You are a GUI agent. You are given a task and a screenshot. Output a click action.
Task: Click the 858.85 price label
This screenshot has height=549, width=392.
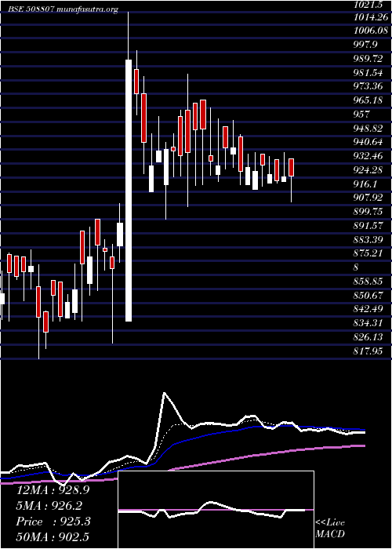tap(368, 281)
